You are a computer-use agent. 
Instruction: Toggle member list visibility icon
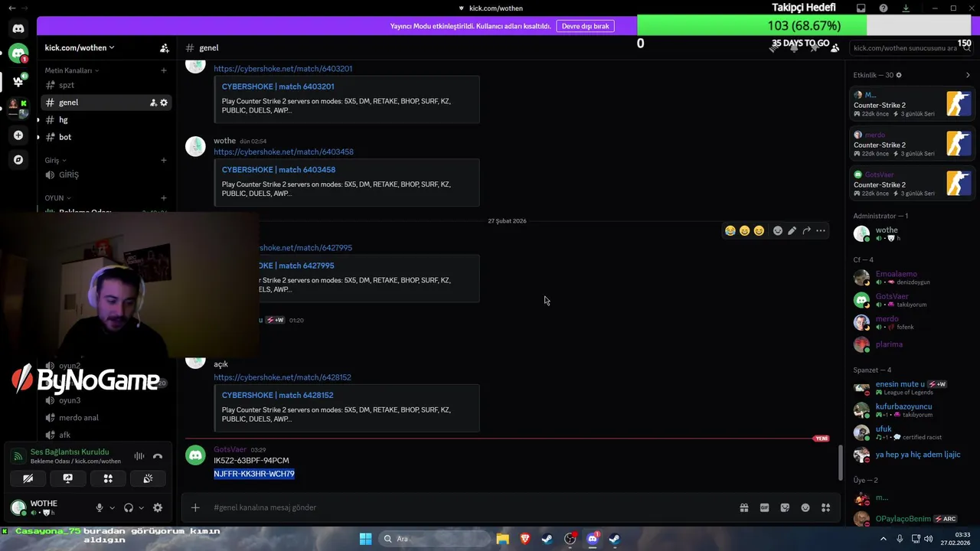click(x=835, y=47)
